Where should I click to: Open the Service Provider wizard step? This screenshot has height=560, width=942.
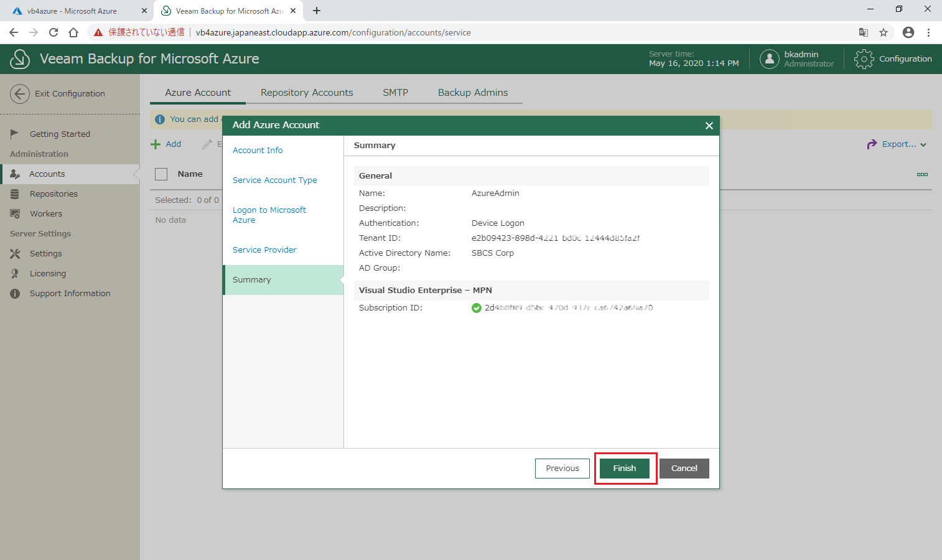(264, 250)
